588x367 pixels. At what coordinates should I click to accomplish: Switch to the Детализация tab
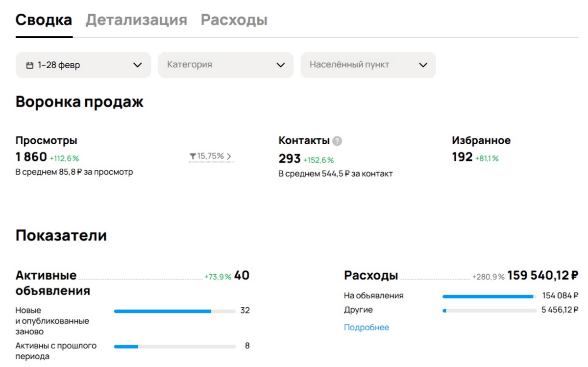tap(136, 20)
